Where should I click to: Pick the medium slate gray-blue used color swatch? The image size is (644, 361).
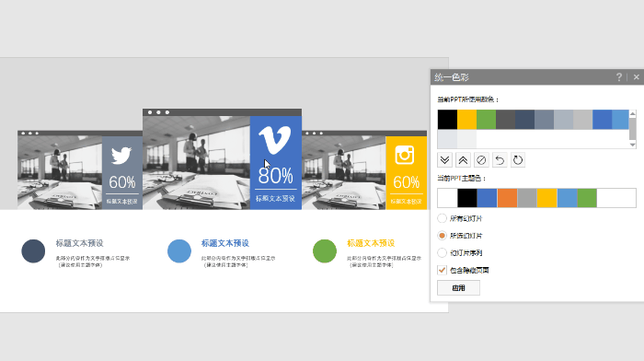544,119
